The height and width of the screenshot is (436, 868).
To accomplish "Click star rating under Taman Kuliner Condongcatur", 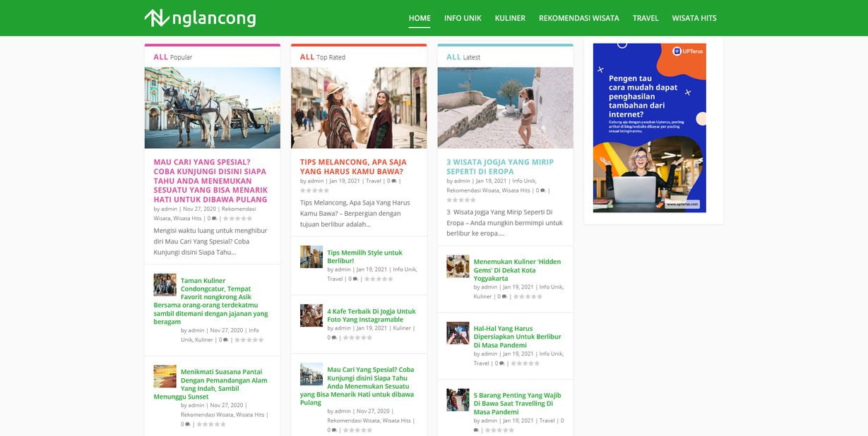I will pyautogui.click(x=249, y=340).
